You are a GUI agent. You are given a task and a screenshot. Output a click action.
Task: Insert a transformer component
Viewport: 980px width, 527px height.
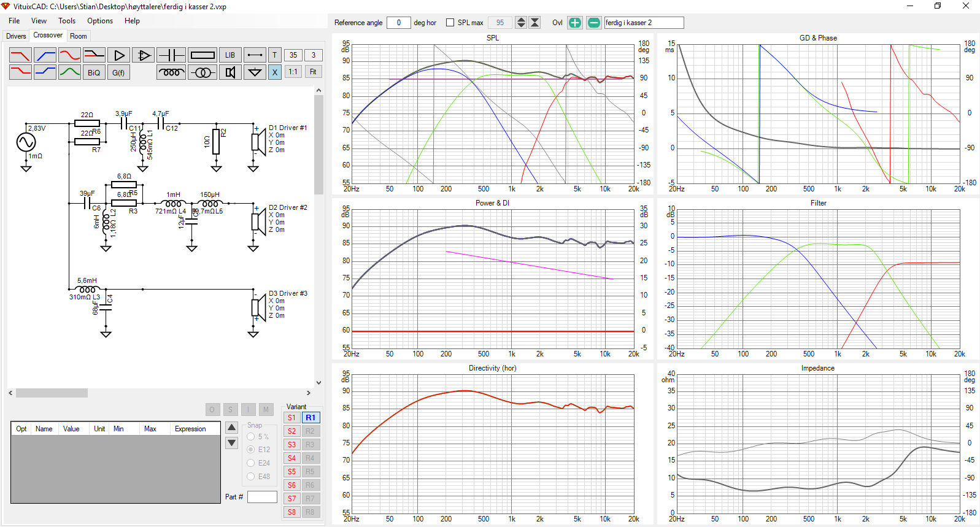(x=203, y=72)
